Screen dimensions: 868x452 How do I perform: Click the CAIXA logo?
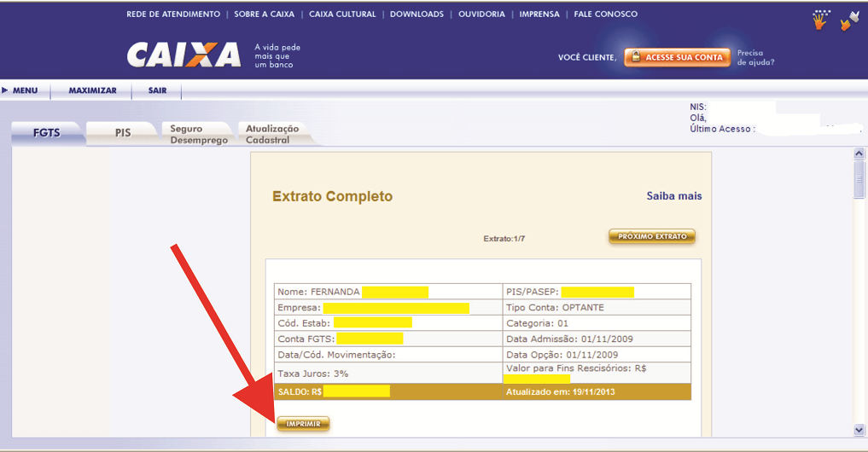(x=184, y=55)
